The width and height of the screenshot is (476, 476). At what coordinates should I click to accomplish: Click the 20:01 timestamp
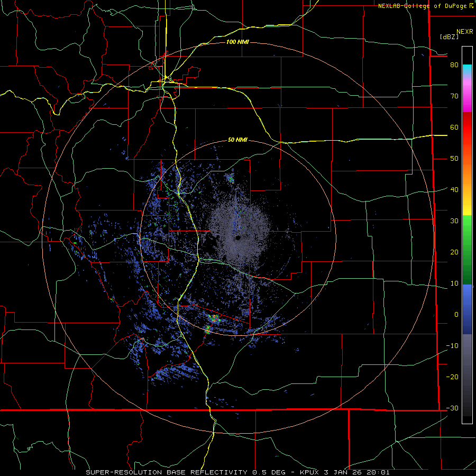tap(378, 472)
